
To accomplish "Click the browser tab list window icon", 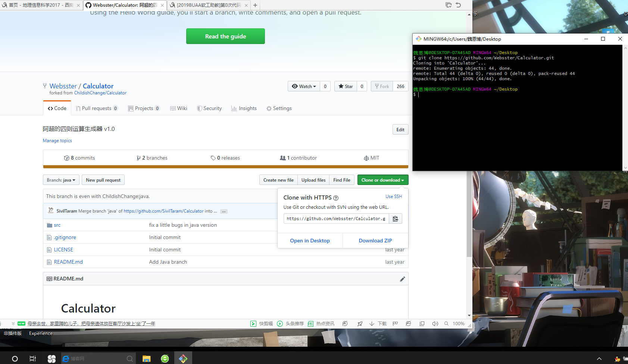I will point(449,5).
